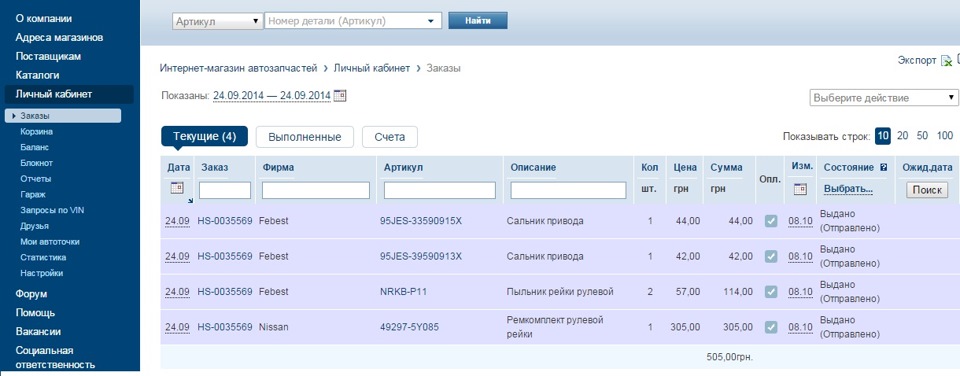This screenshot has width=960, height=376.
Task: Go to Помощь page
Action: pos(36,313)
